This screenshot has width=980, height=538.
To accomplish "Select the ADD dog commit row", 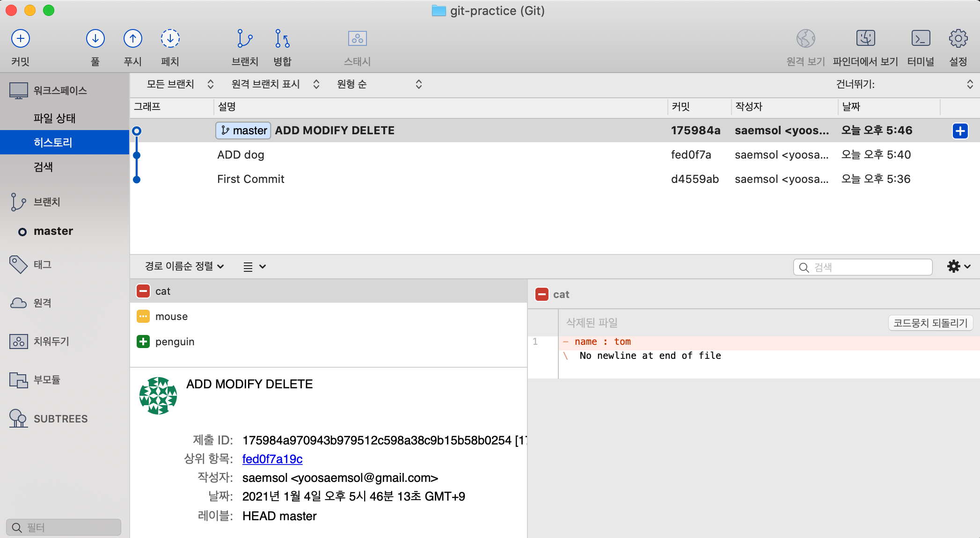I will (555, 155).
